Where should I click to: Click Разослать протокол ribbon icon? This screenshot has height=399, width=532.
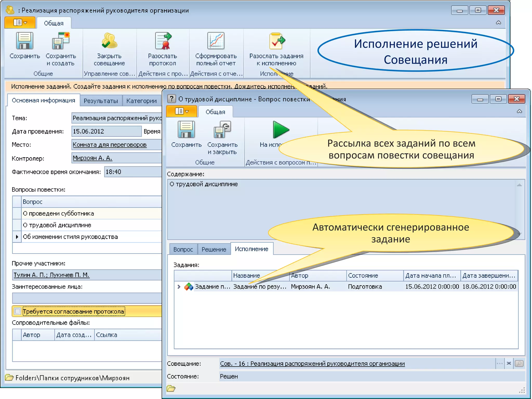point(163,41)
